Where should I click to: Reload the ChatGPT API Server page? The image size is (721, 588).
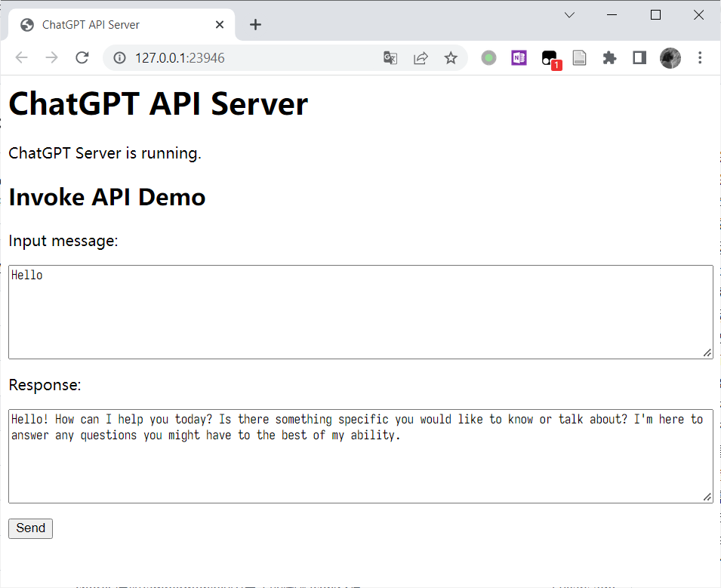(82, 57)
